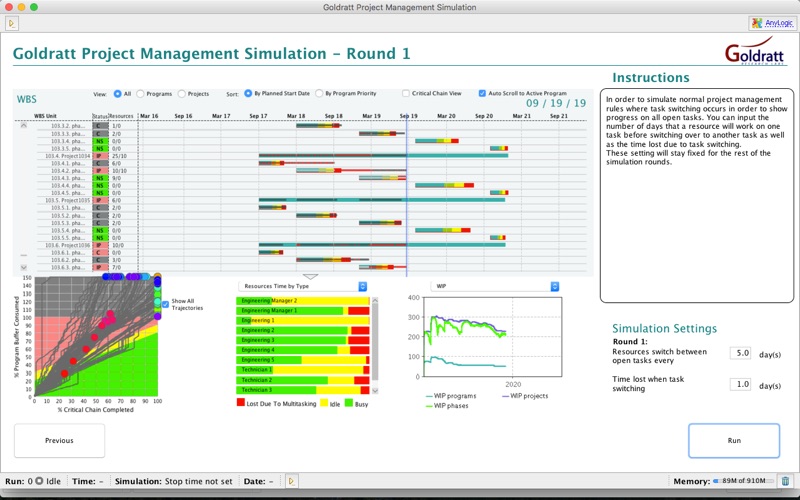800x500 pixels.
Task: Click the resource list scroll-up arrow
Action: pyautogui.click(x=376, y=301)
